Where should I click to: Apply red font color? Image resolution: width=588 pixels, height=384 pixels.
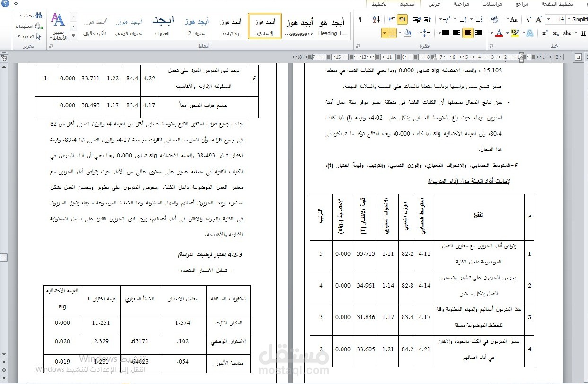pyautogui.click(x=499, y=33)
